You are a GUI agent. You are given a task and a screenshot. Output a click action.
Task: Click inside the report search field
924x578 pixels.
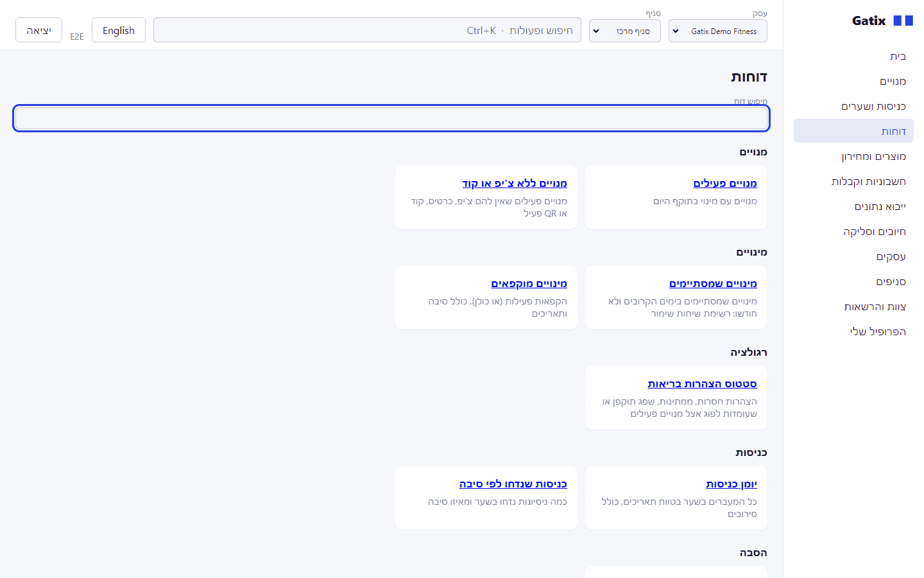pyautogui.click(x=391, y=118)
